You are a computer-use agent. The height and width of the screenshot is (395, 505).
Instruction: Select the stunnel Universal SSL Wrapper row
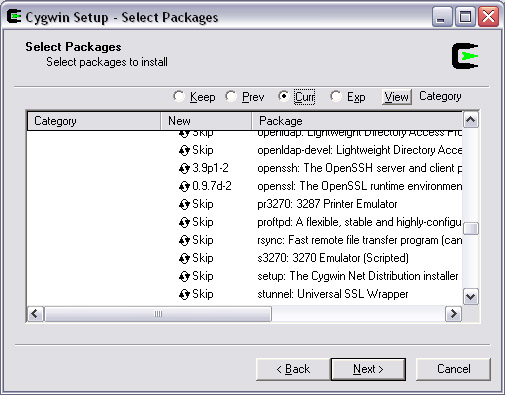333,294
